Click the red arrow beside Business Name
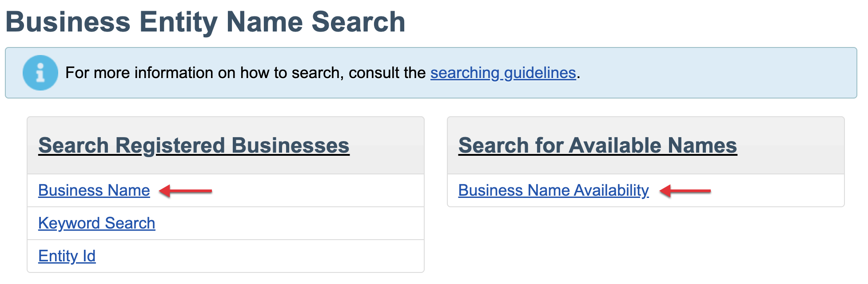 (x=186, y=191)
